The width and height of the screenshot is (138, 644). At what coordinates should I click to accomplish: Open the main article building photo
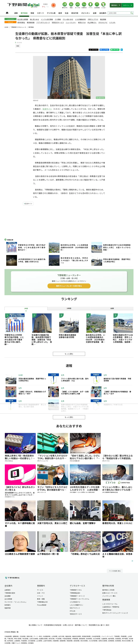point(69,77)
